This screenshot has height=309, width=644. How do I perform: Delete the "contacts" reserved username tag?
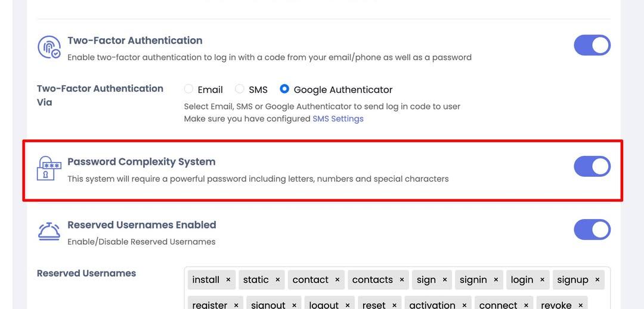coord(402,280)
